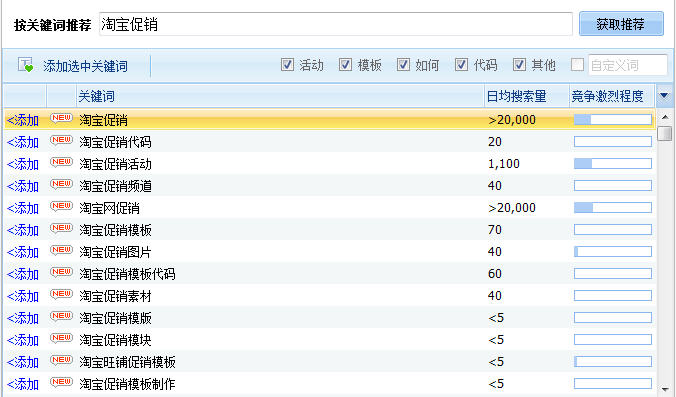676x397 pixels.
Task: Add keyword 淘宝促销 via <添加
Action: click(x=23, y=120)
